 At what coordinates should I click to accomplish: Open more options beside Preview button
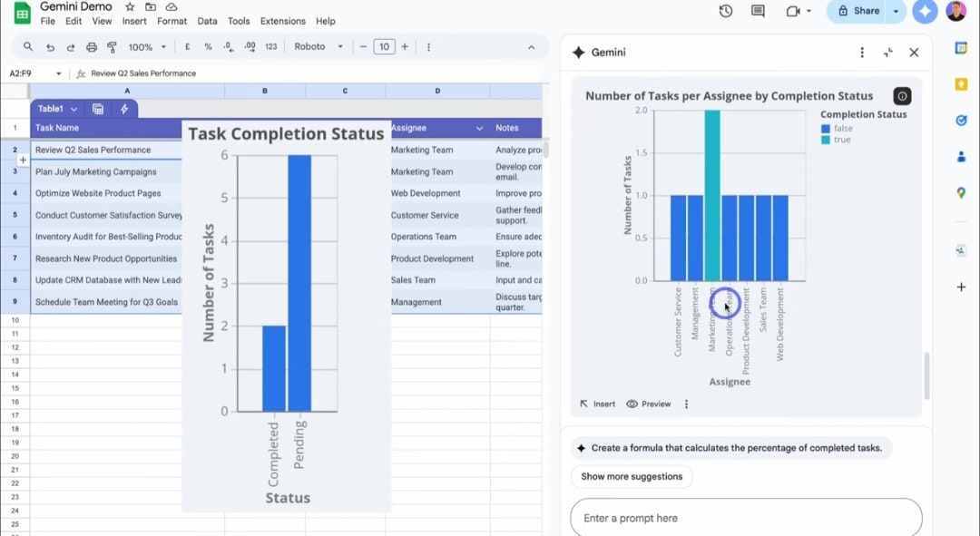pos(686,404)
